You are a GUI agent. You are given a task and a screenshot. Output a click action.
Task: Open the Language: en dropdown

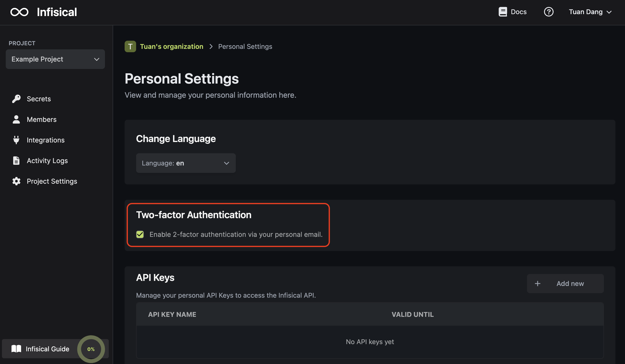click(186, 163)
